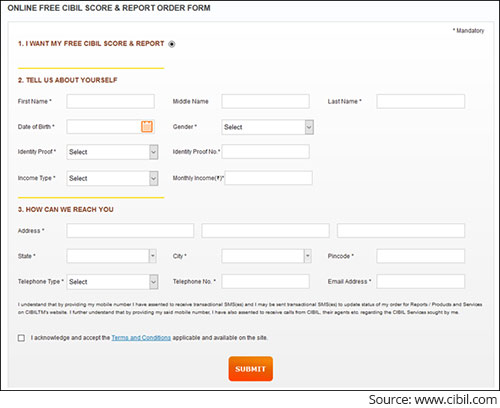Image resolution: width=500 pixels, height=408 pixels.
Task: Click the "ONLINE FREE CIBIL SCORE & REPORT ORDER FORM" title
Action: click(x=109, y=8)
